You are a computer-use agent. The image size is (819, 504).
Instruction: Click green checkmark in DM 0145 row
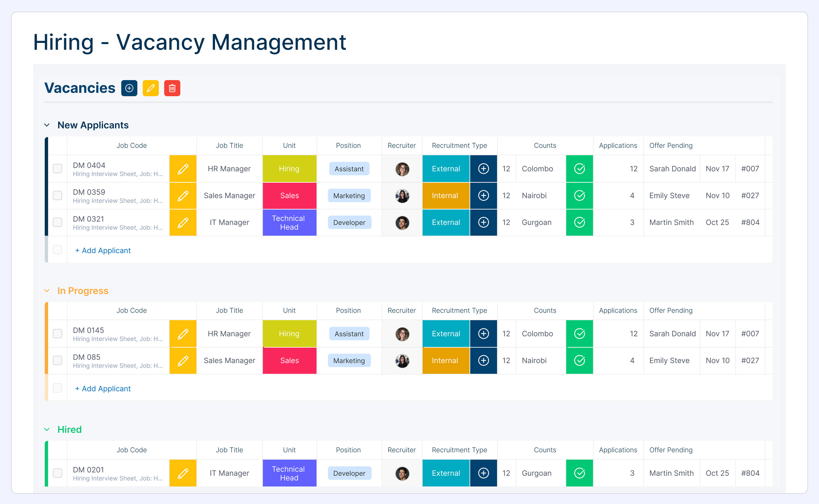[x=579, y=333]
